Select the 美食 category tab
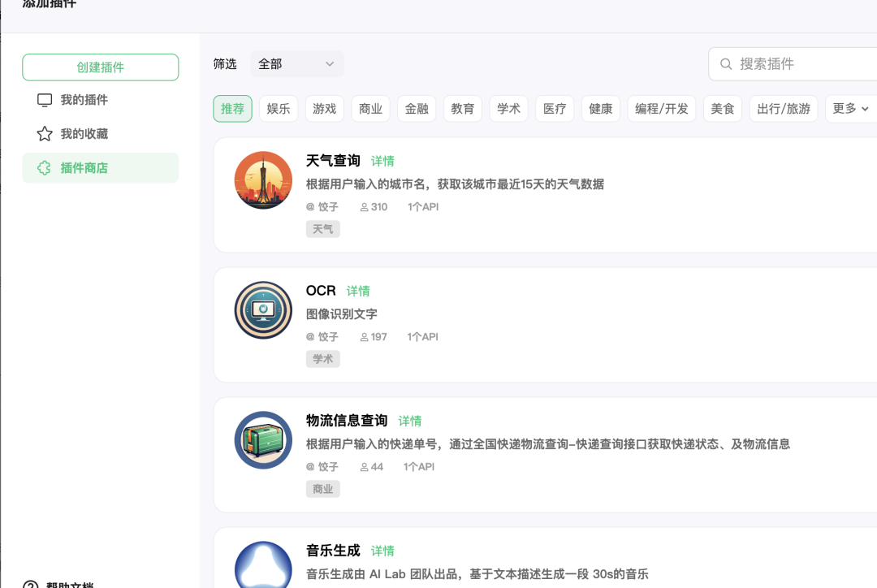877x588 pixels. pyautogui.click(x=723, y=109)
